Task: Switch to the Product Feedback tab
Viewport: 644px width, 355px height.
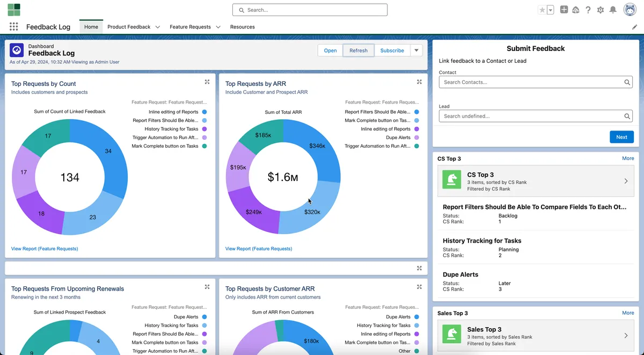Action: point(129,27)
